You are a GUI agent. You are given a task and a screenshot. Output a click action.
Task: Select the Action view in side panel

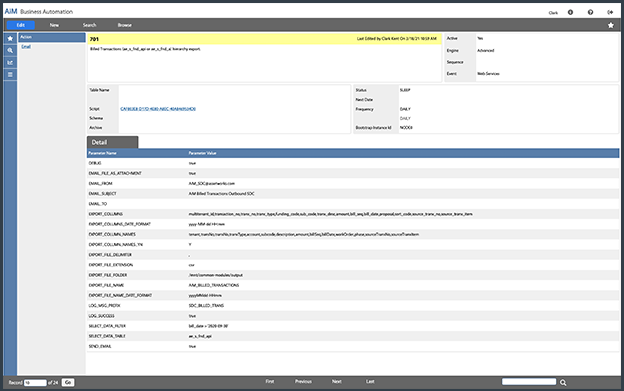(52, 37)
